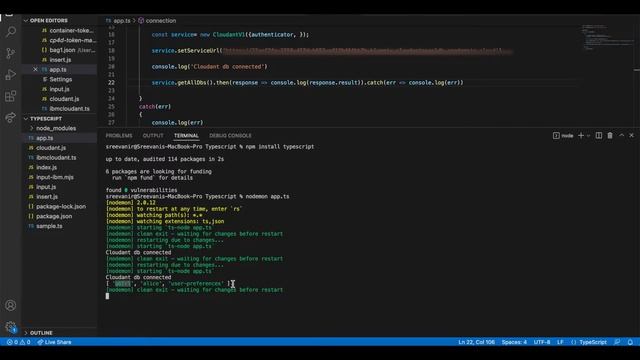Open the Run and Debug view
The height and width of the screenshot is (360, 640).
(x=11, y=75)
